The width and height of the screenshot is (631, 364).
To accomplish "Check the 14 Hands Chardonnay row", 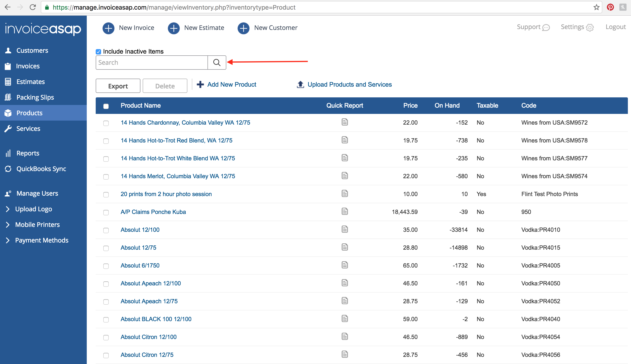I will click(106, 123).
